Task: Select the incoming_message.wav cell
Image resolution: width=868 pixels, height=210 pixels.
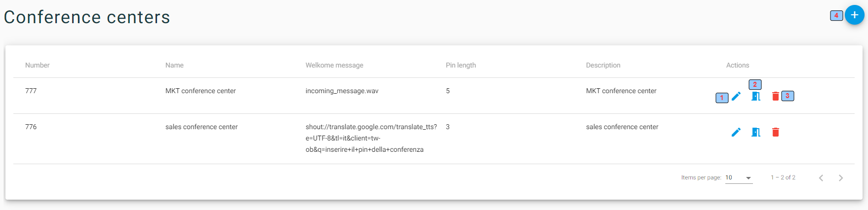Action: (342, 91)
